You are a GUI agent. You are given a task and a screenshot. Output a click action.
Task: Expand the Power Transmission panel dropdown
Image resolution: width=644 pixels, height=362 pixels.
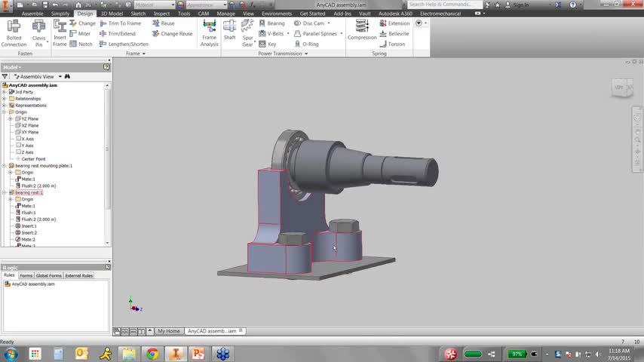click(x=305, y=54)
